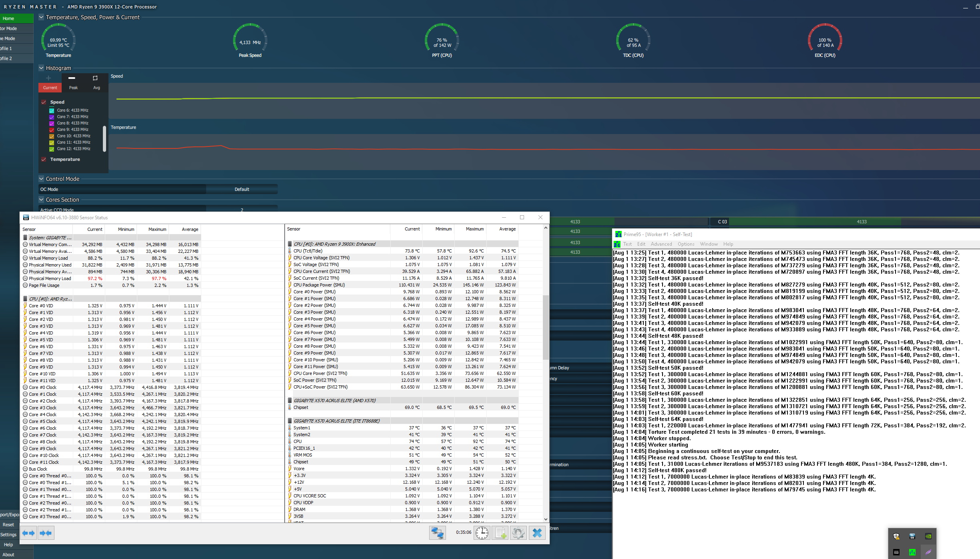Select CPU (Tctl/Tdie) sensor row
This screenshot has height=559, width=980.
[x=402, y=251]
